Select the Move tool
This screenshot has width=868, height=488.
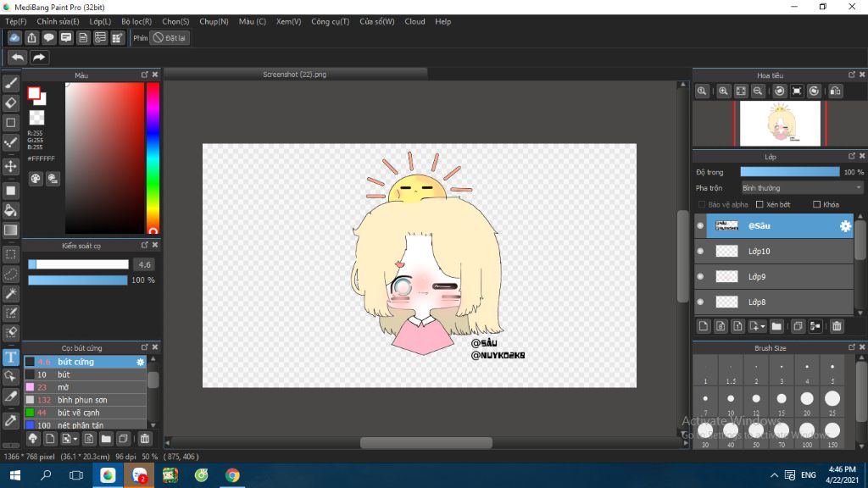click(x=10, y=166)
